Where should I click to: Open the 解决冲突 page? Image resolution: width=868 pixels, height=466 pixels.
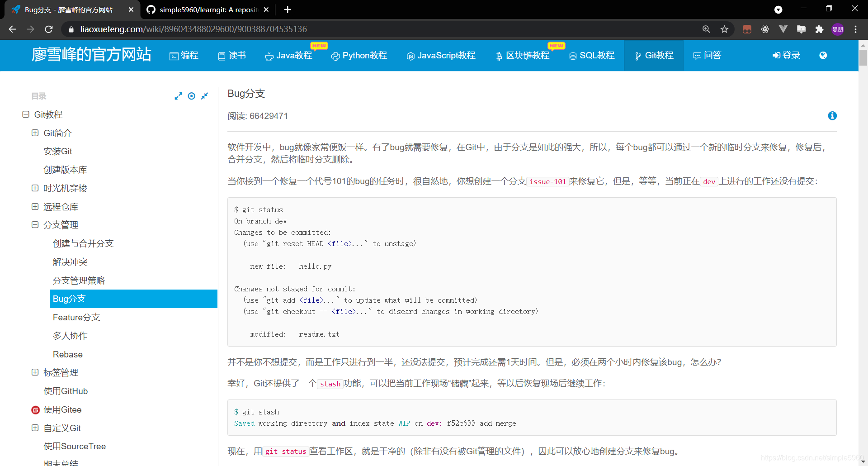[70, 262]
